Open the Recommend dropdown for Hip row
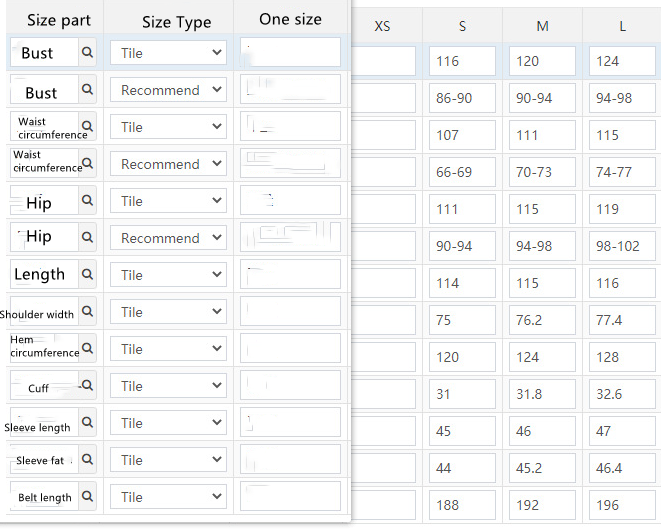The image size is (661, 529). click(x=168, y=238)
